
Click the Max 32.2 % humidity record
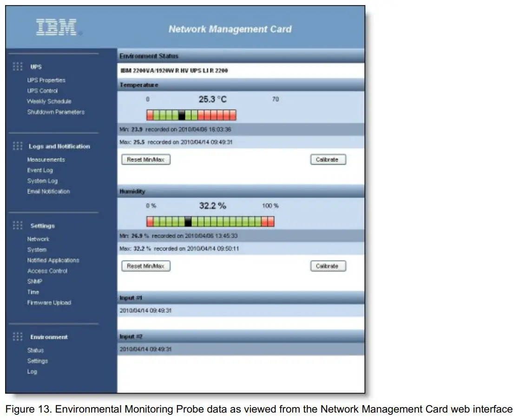click(241, 248)
